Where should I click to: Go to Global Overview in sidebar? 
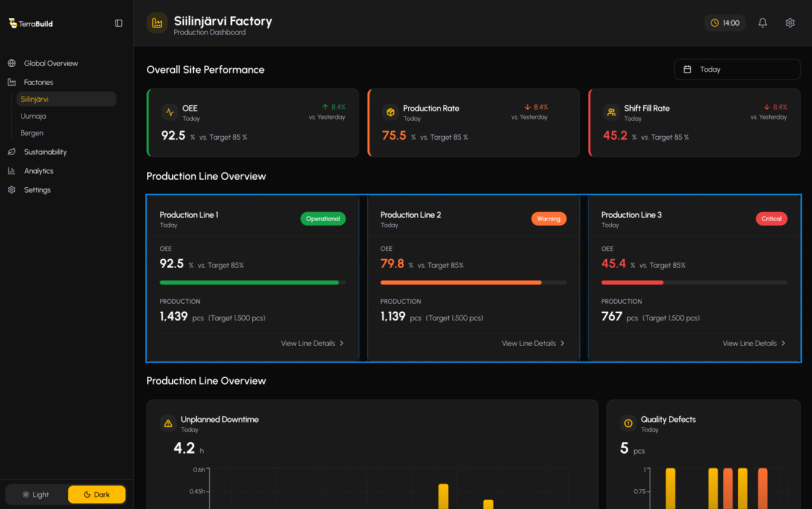click(x=51, y=63)
